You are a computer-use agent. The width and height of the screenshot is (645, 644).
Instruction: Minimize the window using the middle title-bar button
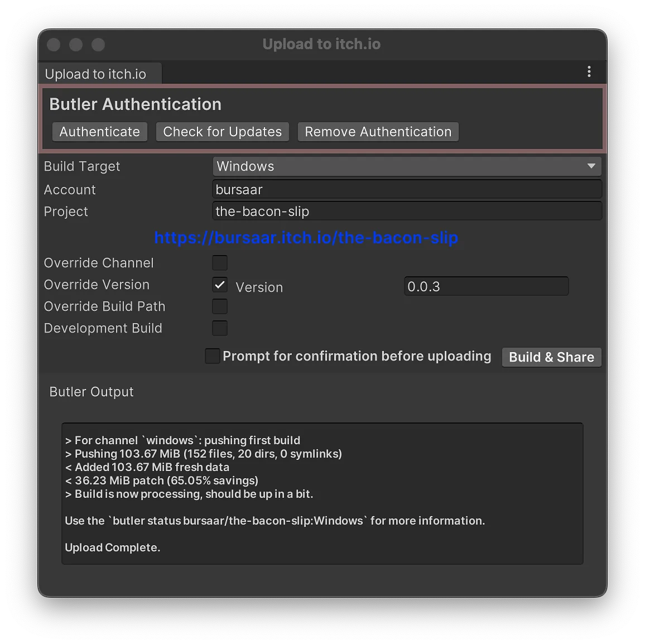point(76,45)
